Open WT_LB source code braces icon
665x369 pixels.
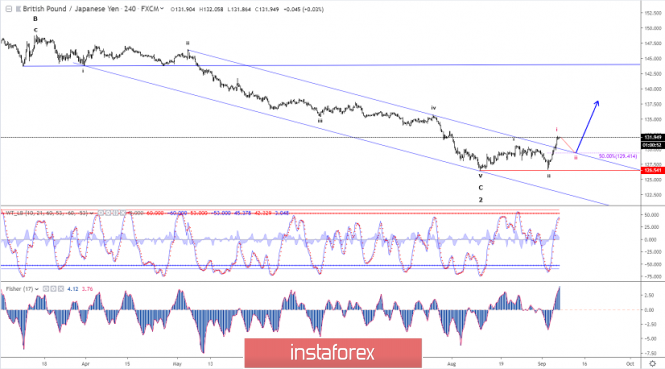[116, 213]
